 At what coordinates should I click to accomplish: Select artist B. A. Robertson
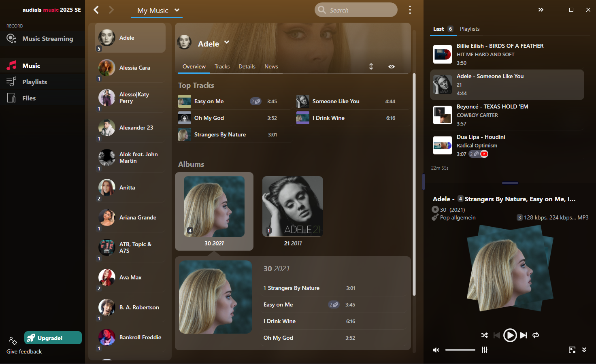[130, 307]
